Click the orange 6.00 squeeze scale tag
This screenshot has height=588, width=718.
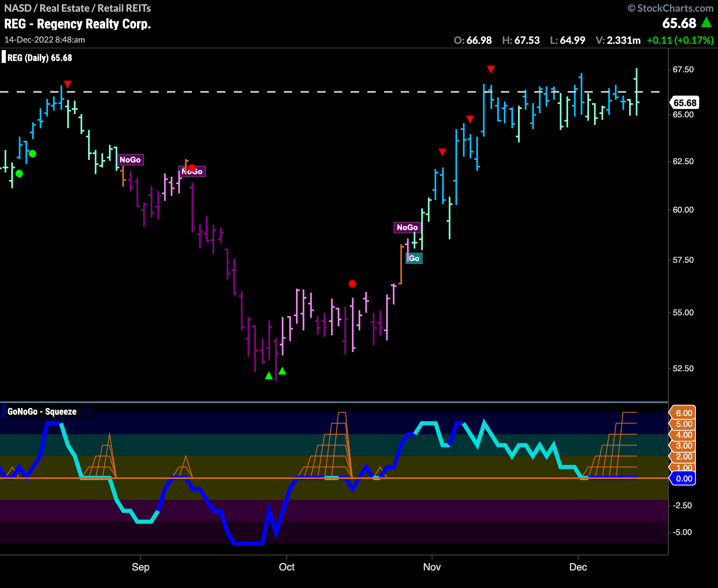(683, 413)
